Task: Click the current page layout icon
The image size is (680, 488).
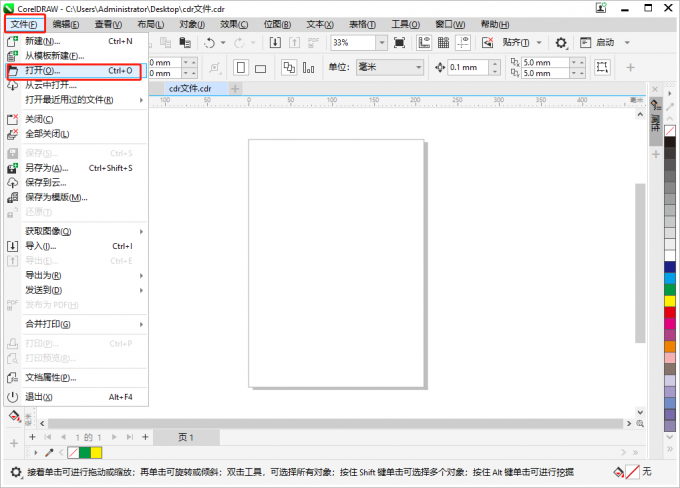Action: 308,68
